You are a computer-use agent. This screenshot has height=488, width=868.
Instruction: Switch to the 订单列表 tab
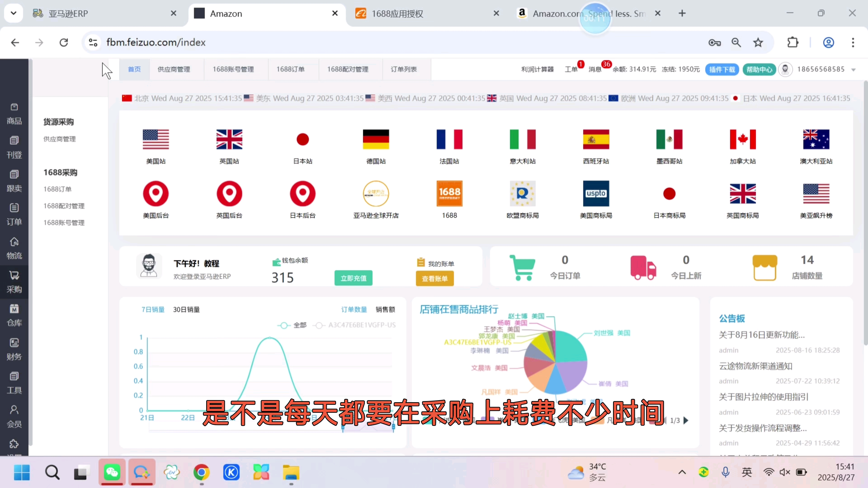coord(404,69)
